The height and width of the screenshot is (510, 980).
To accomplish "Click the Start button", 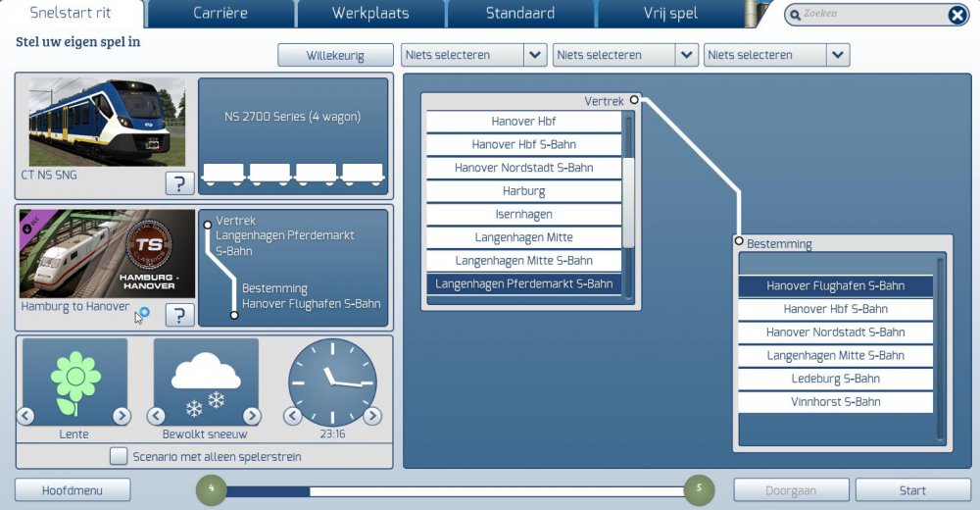I will tap(912, 490).
